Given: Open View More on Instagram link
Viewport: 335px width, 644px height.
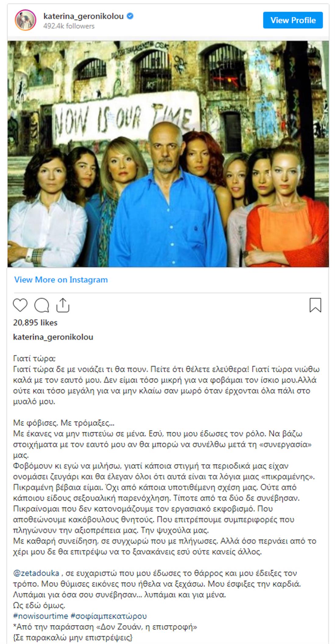Looking at the screenshot, I should click(61, 280).
